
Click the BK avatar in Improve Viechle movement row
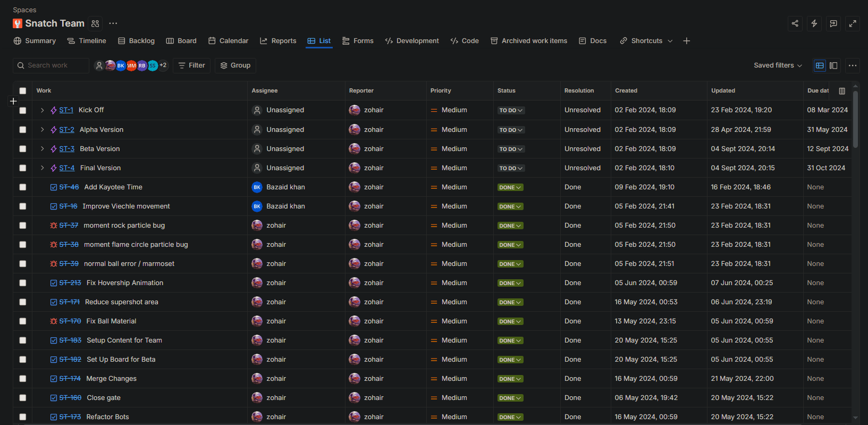(x=257, y=206)
